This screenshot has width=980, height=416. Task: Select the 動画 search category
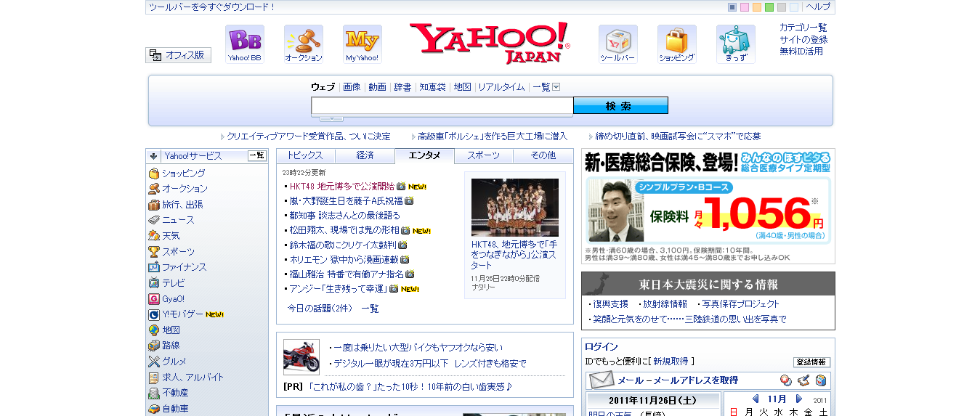tap(377, 87)
